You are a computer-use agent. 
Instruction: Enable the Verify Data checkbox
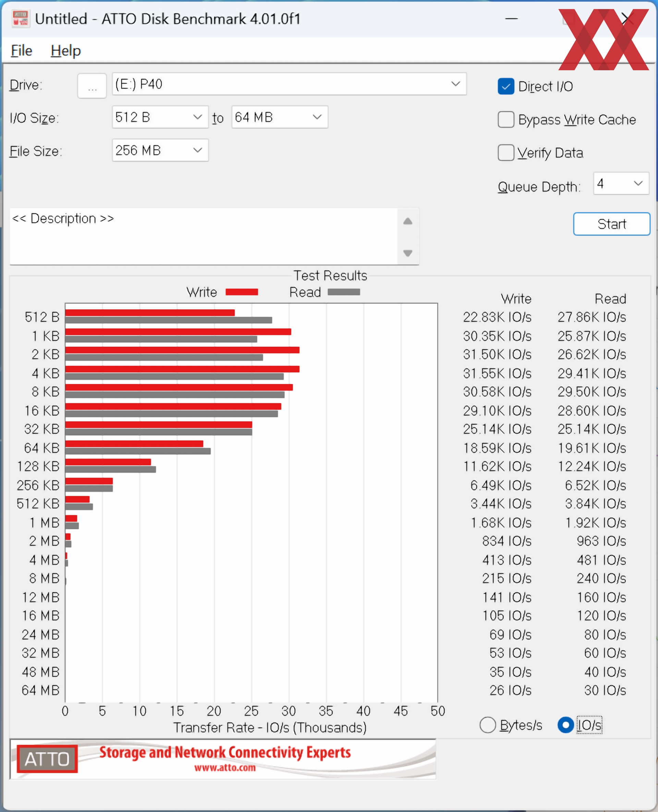tap(505, 153)
